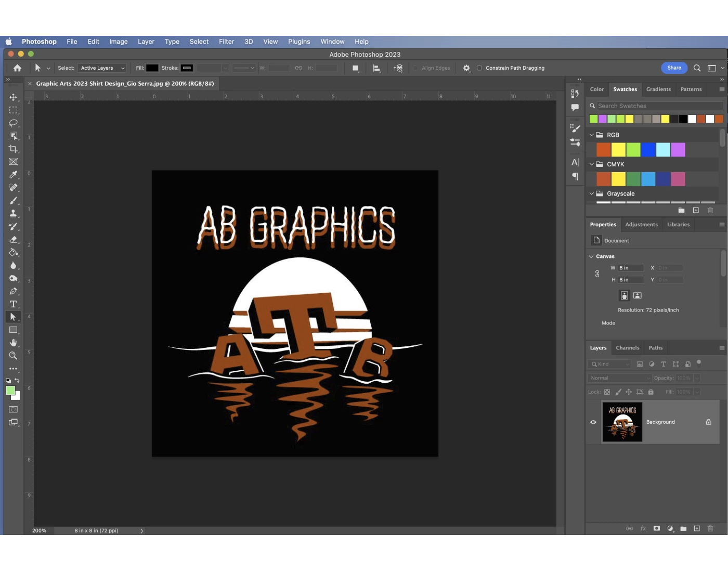Select the Blur tool
This screenshot has height=572, width=728.
[14, 265]
